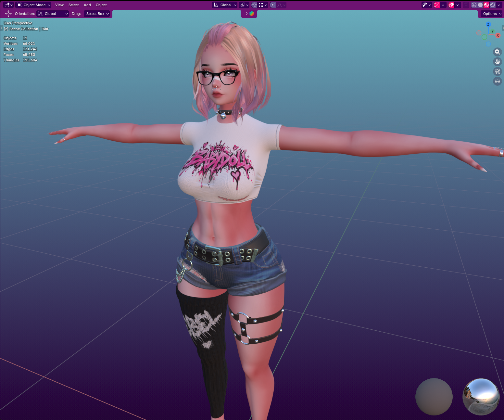The image size is (504, 420).
Task: Click the X axis on the navigation gizmo
Action: point(498,35)
